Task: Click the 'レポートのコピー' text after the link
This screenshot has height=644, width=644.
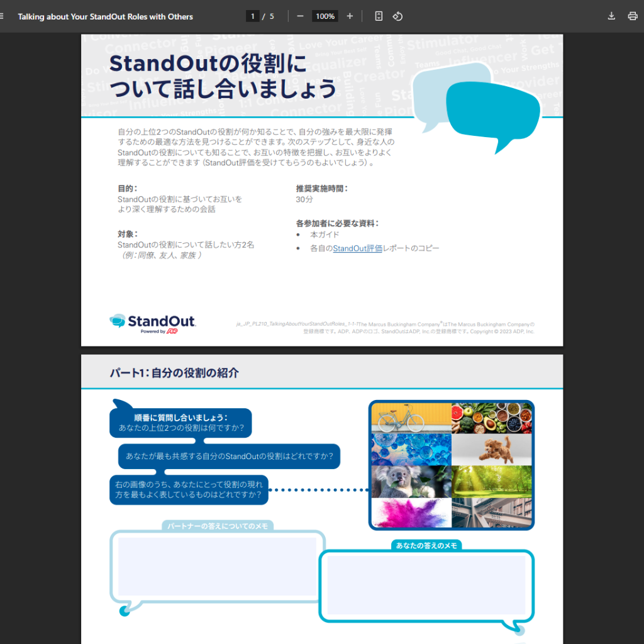Action: point(411,248)
